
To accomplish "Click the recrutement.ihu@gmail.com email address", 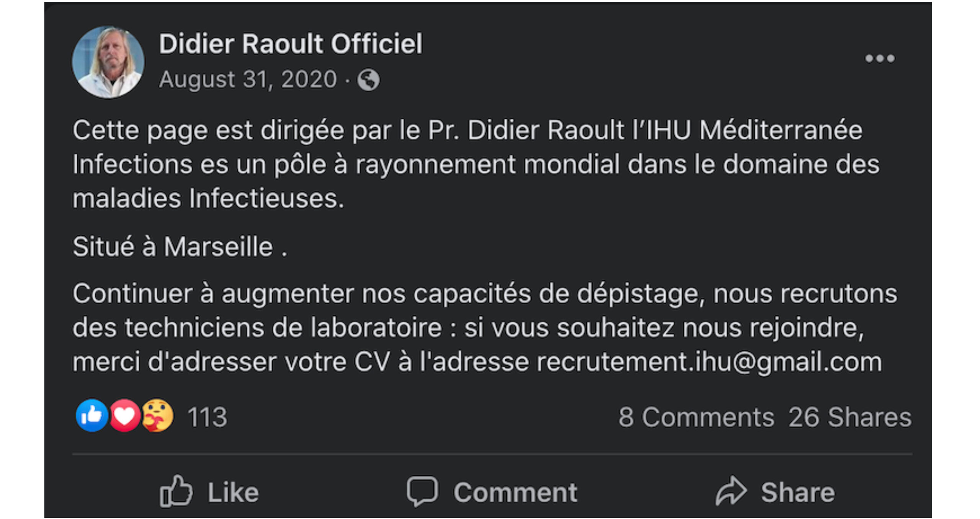I will [x=709, y=362].
